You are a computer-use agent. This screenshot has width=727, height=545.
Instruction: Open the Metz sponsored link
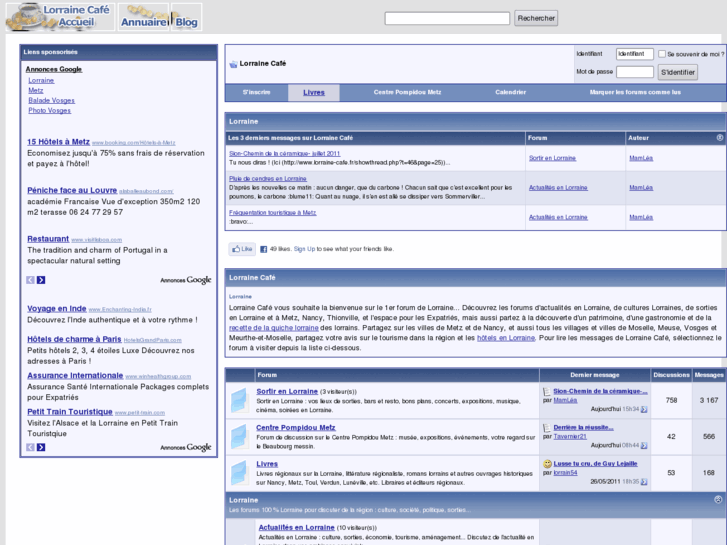(x=36, y=90)
